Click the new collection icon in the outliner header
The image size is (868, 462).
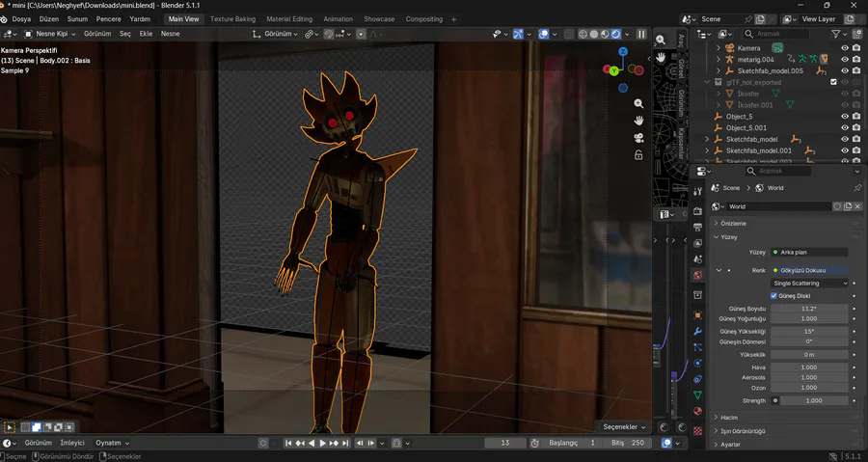tap(857, 34)
